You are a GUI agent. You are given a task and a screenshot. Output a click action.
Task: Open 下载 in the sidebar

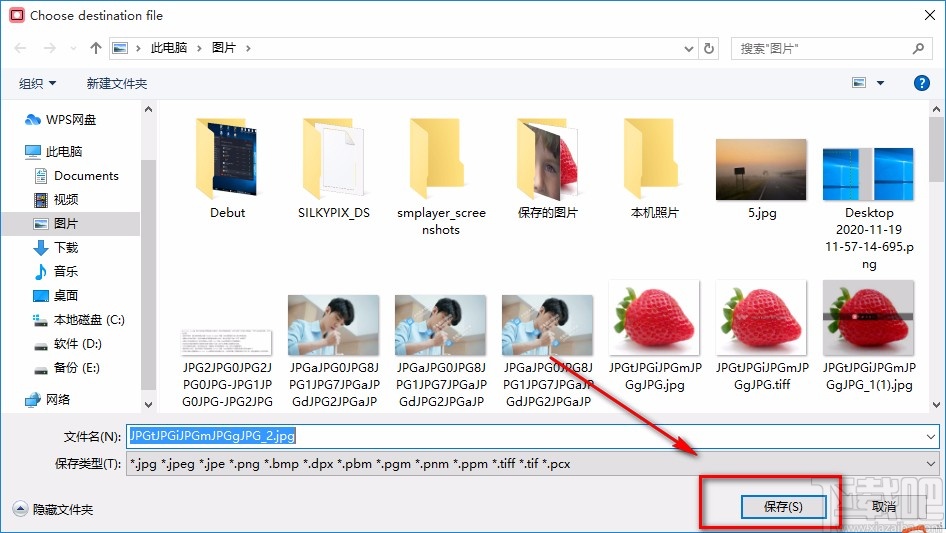[x=56, y=247]
